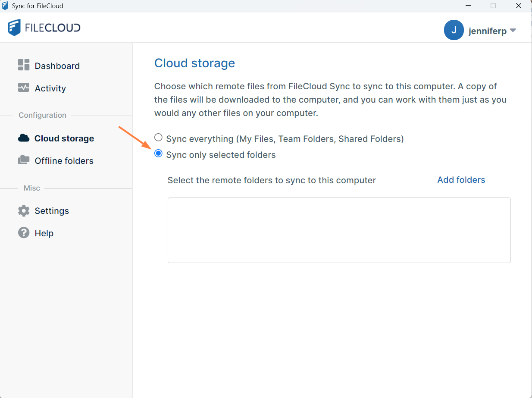Click the Add folders link
The height and width of the screenshot is (398, 532).
tap(461, 180)
